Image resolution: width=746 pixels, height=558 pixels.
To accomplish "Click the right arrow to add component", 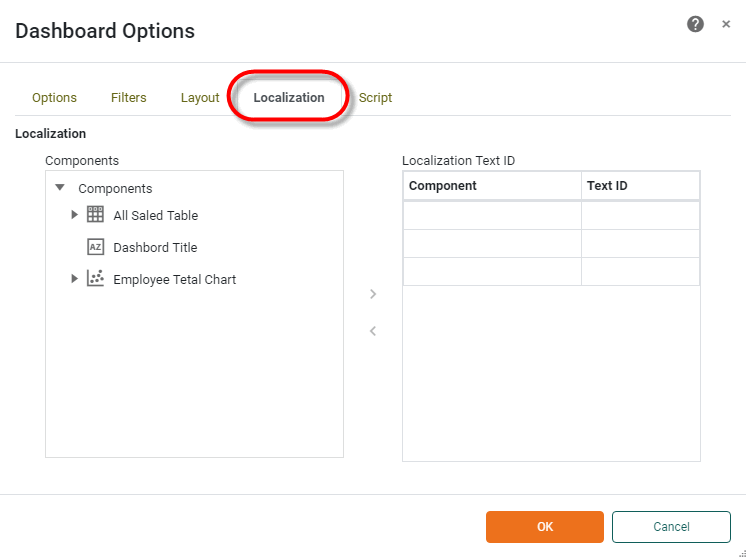I will point(373,294).
